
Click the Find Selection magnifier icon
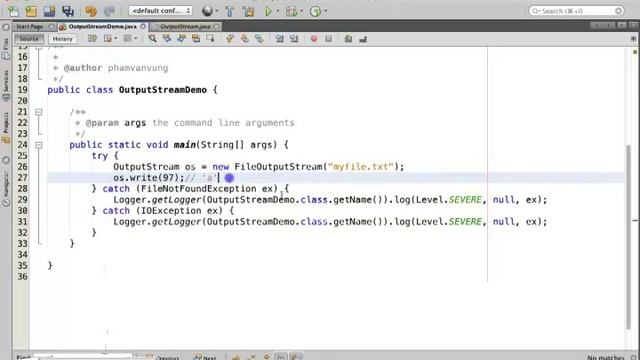tap(152, 39)
